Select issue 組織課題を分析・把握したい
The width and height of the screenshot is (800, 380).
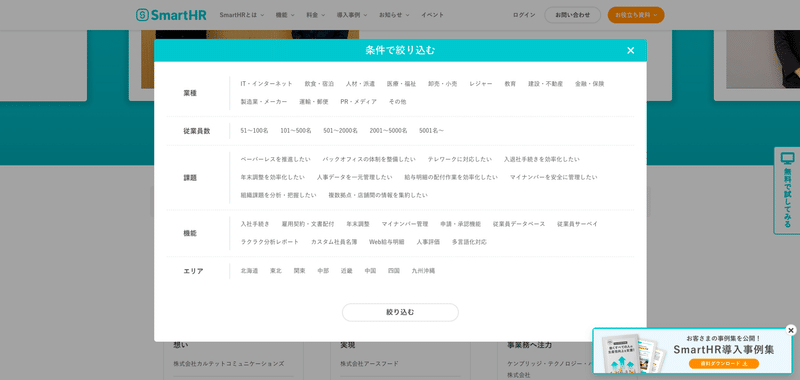coord(278,195)
